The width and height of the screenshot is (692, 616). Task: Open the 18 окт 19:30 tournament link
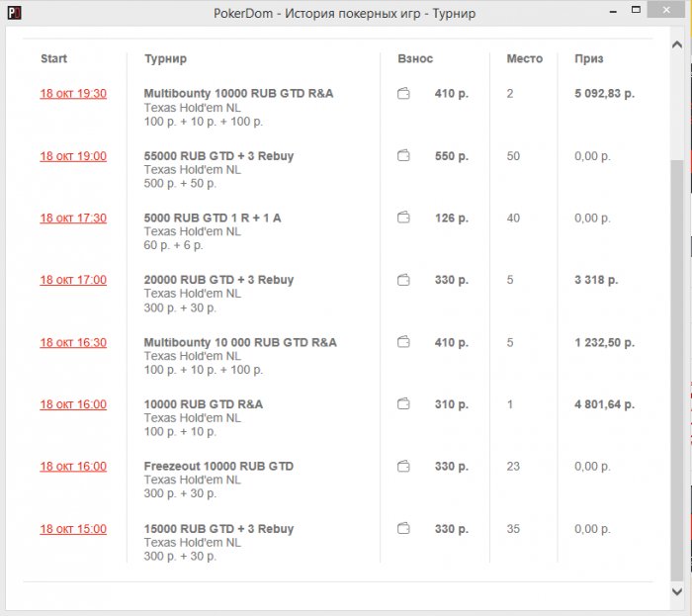pyautogui.click(x=73, y=94)
